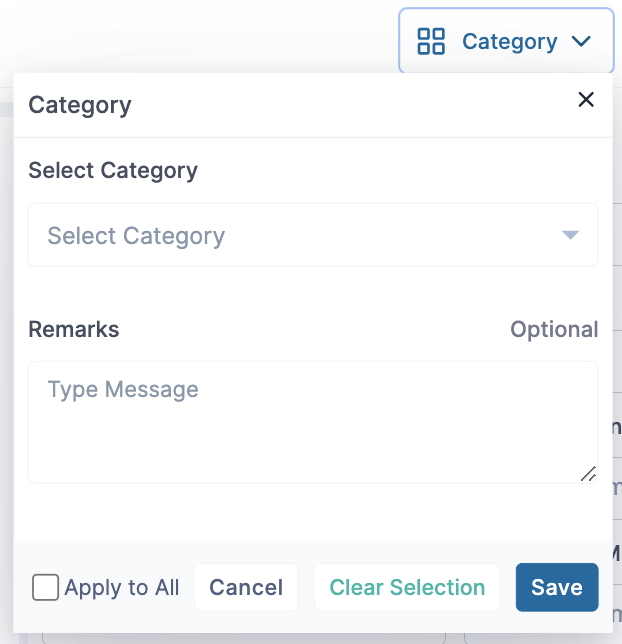This screenshot has height=644, width=622.
Task: Click the Select Category placeholder text
Action: pos(136,236)
